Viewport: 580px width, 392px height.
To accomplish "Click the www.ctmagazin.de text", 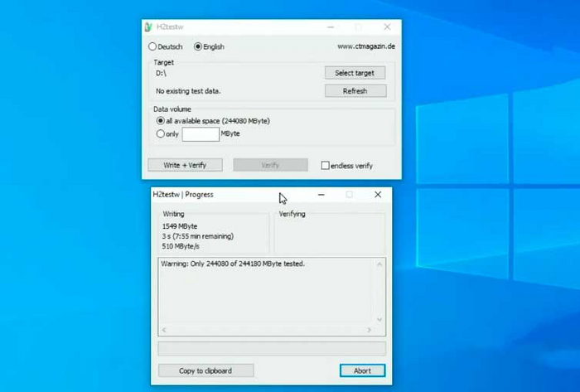I will (x=366, y=46).
